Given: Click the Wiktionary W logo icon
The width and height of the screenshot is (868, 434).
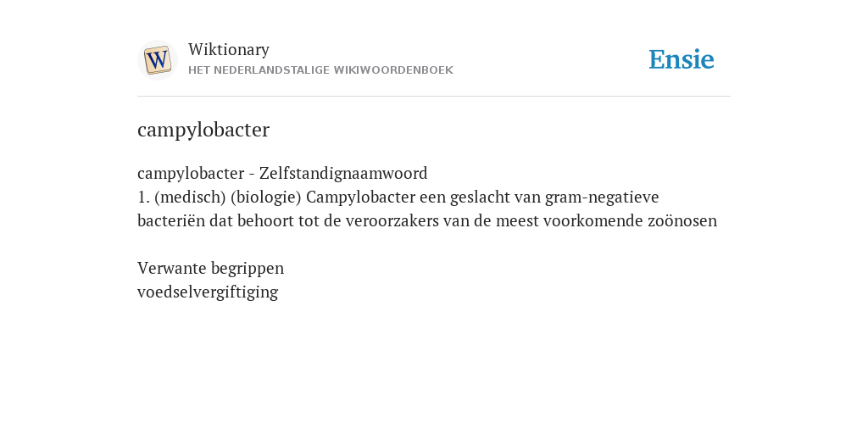Looking at the screenshot, I should (x=157, y=60).
